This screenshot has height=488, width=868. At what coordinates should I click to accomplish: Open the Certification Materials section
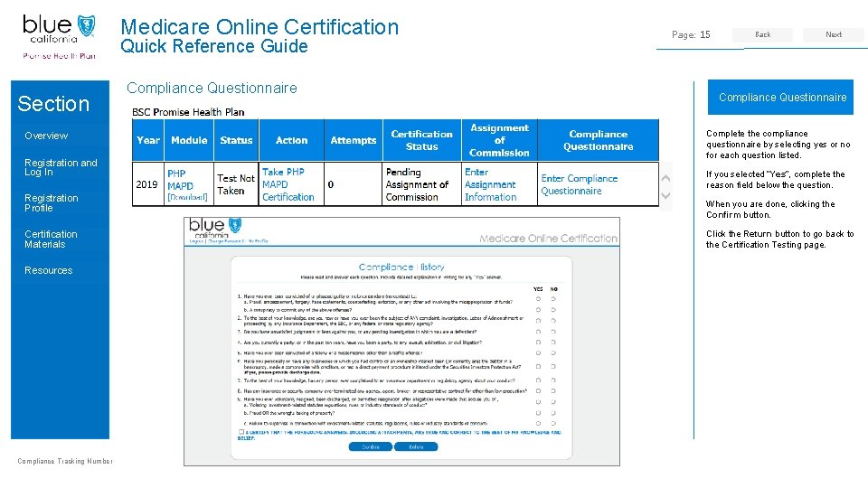coord(51,239)
